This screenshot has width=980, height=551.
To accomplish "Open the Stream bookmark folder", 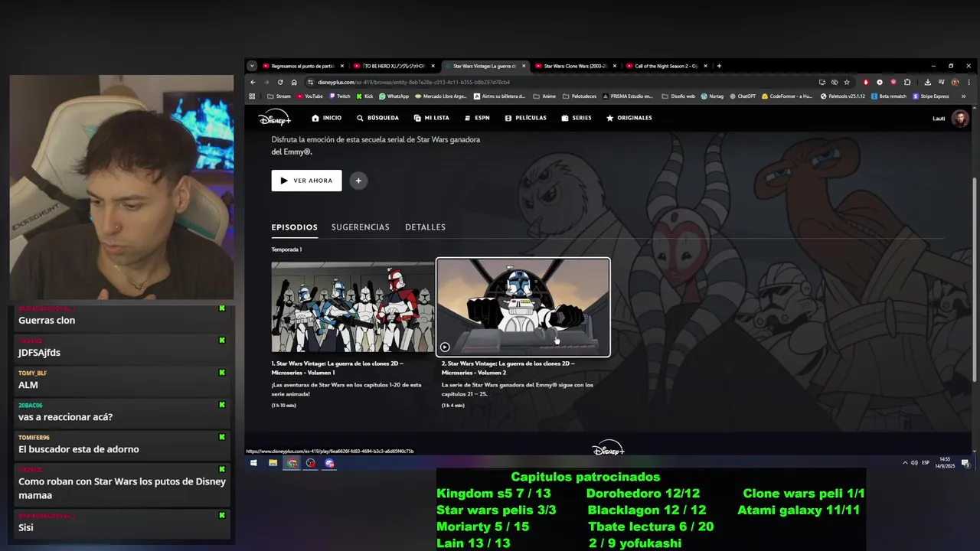I will click(279, 96).
